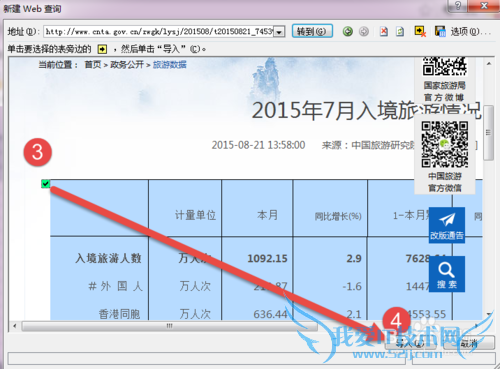
Task: Click the growth value 2.9
Action: 354,258
